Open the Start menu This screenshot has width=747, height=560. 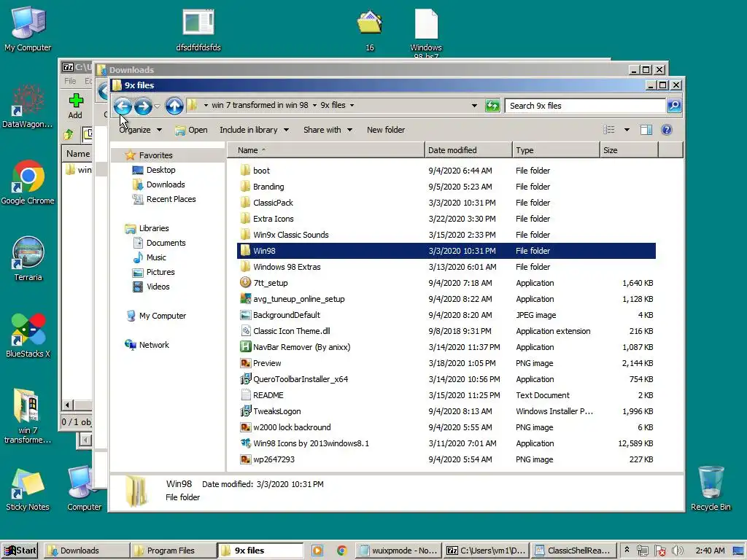(20, 551)
